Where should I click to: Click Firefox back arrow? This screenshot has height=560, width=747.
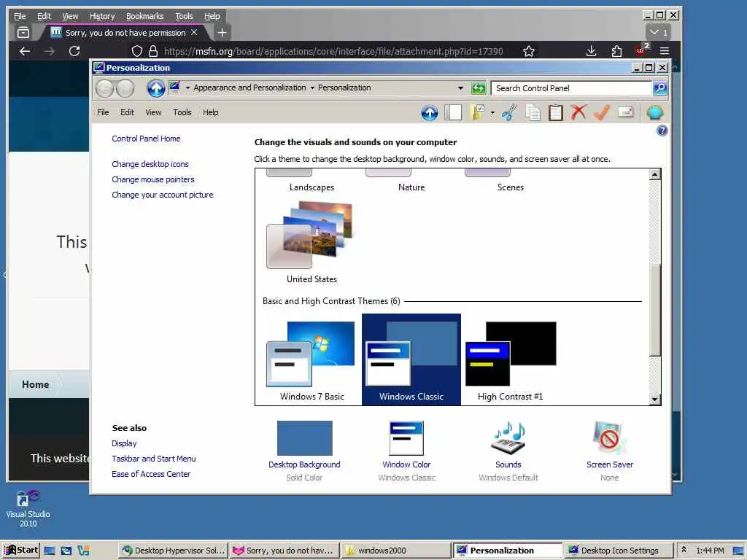(25, 51)
